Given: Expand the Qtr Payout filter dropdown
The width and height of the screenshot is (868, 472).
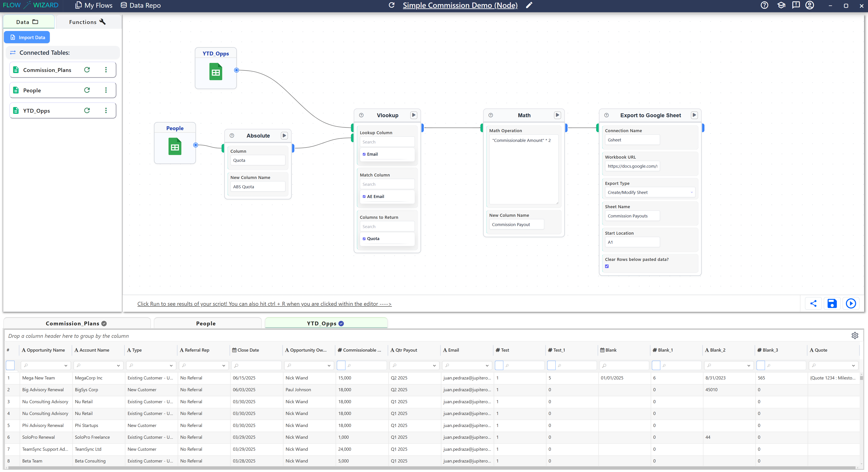Looking at the screenshot, I should pyautogui.click(x=434, y=366).
